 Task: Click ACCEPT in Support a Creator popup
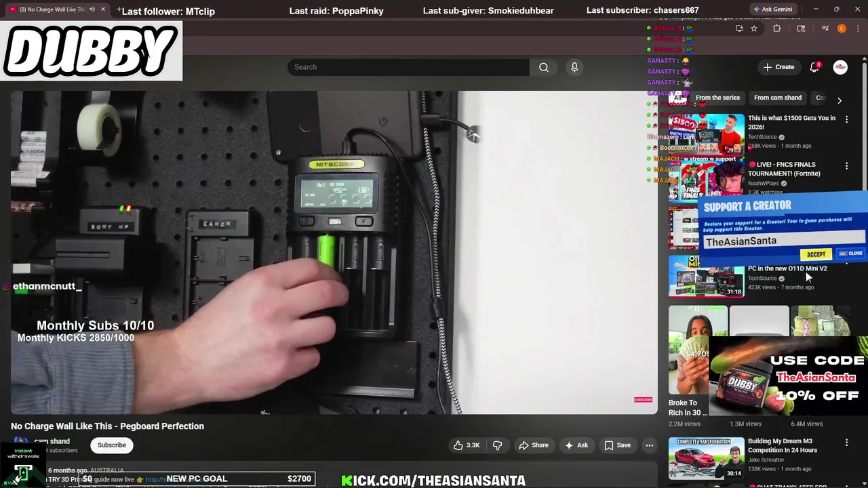pos(816,254)
